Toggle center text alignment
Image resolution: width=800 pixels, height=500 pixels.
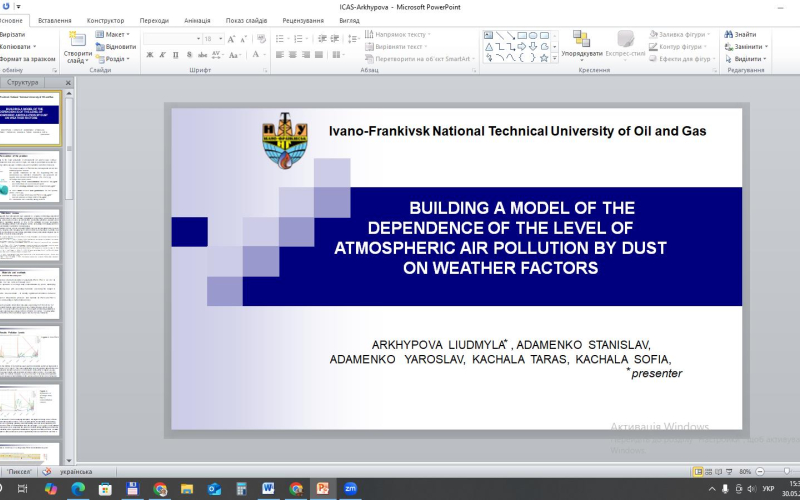point(292,55)
